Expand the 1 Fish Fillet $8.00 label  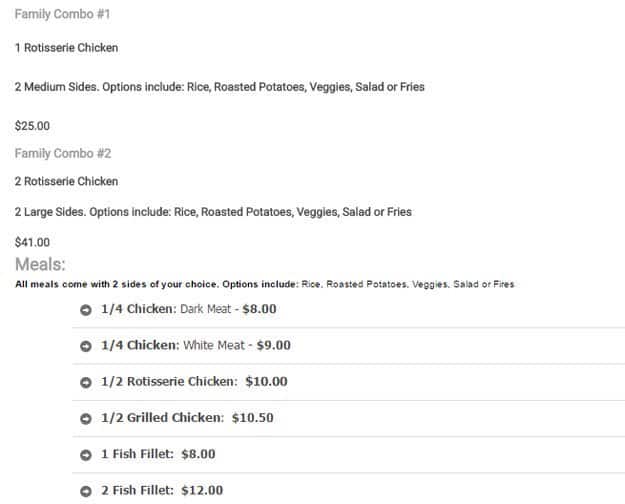click(158, 454)
